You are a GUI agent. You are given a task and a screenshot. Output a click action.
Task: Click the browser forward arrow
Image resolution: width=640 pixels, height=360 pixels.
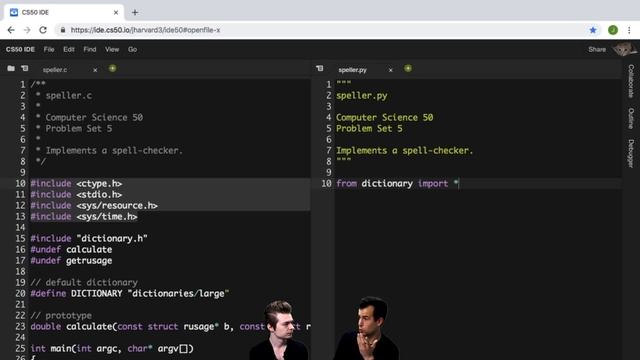pos(27,30)
